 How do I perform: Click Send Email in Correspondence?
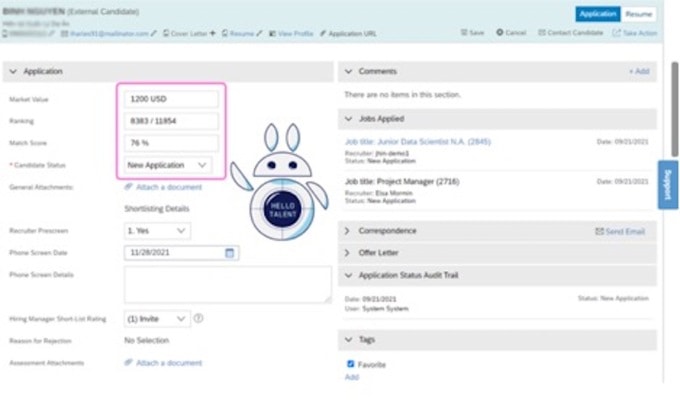coord(620,231)
